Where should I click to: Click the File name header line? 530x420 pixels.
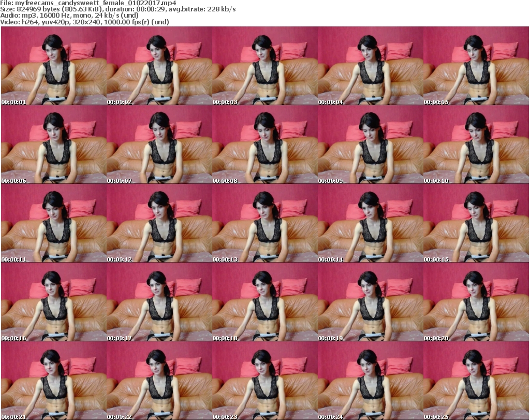click(x=88, y=3)
